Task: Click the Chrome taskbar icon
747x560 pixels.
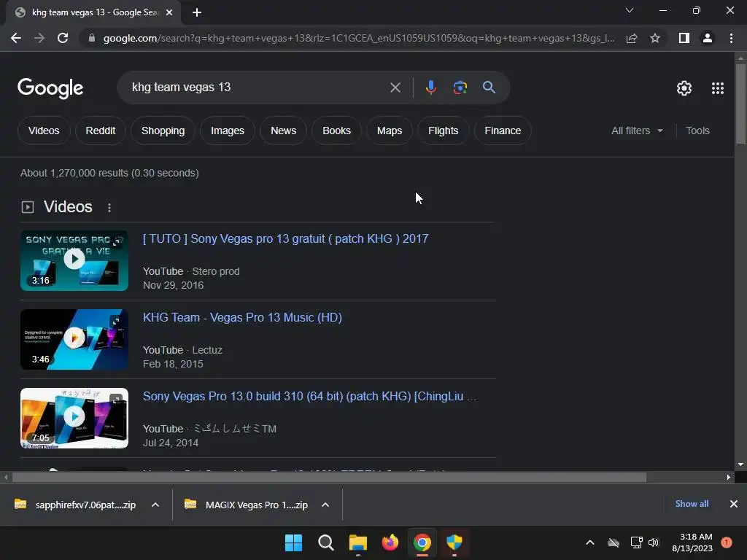Action: (x=422, y=542)
